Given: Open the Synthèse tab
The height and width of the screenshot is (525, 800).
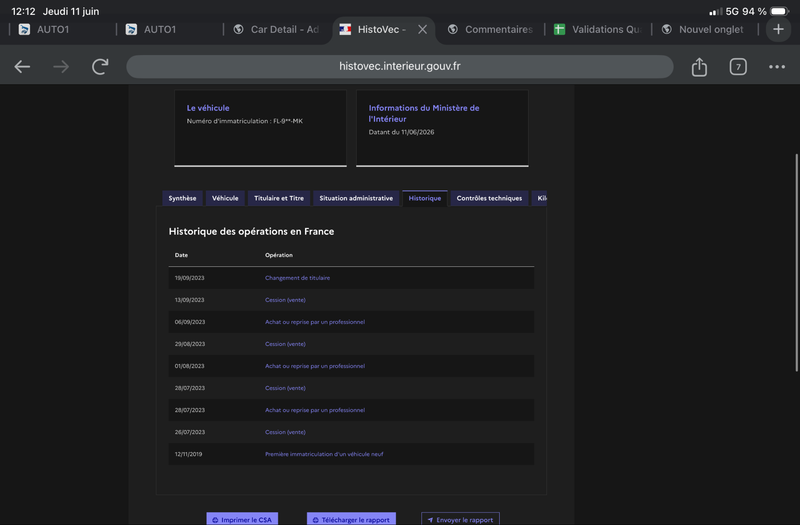Looking at the screenshot, I should (x=182, y=198).
